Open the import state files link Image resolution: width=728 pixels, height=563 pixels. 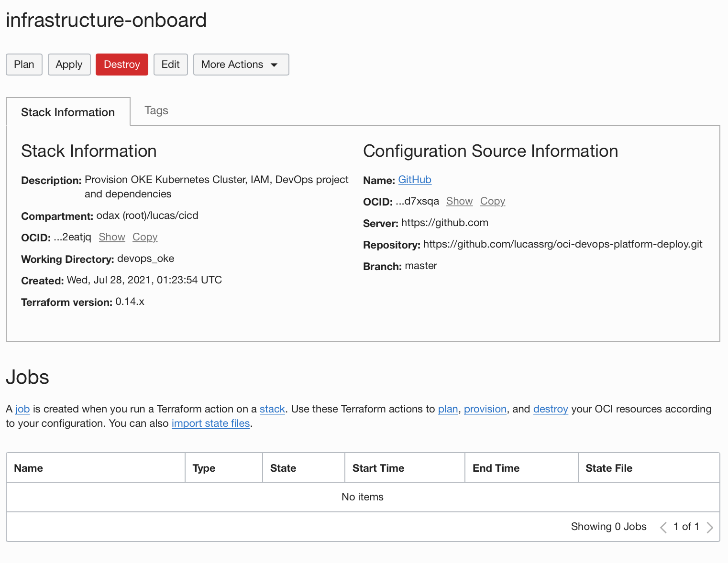[210, 423]
